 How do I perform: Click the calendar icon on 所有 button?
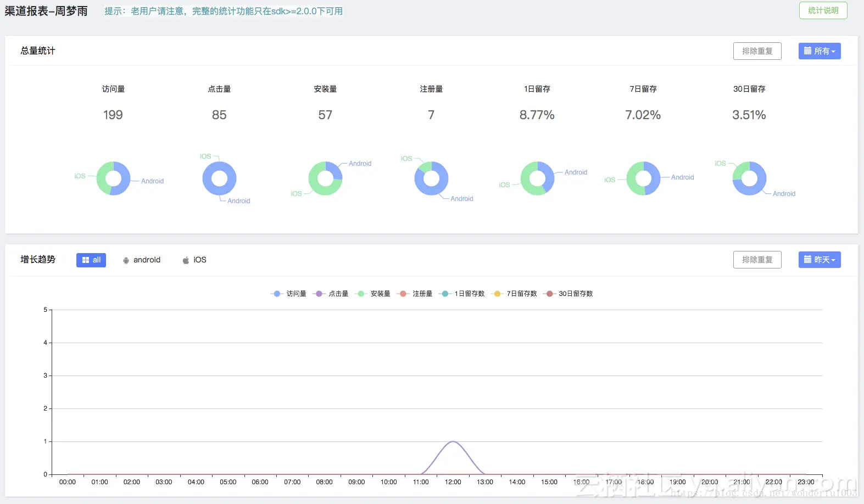[x=807, y=51]
